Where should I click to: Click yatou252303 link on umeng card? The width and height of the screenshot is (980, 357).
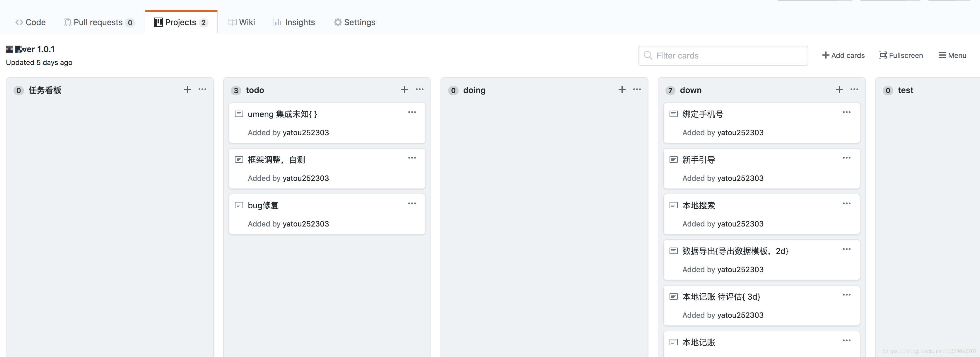coord(306,133)
